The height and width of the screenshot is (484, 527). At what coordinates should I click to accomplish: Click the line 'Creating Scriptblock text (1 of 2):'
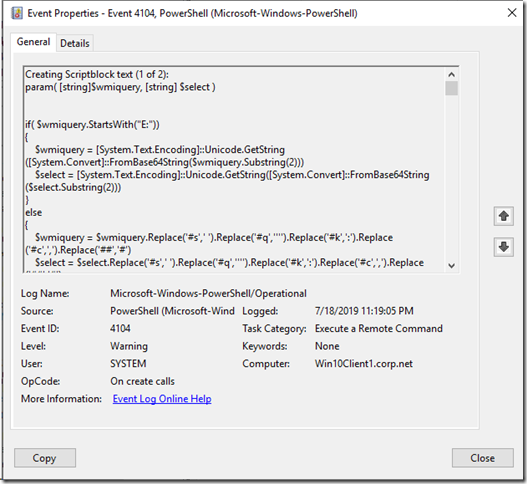click(97, 74)
